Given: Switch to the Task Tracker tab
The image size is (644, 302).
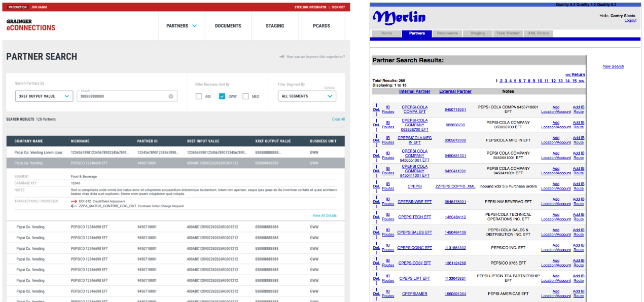Looking at the screenshot, I should pos(508,33).
